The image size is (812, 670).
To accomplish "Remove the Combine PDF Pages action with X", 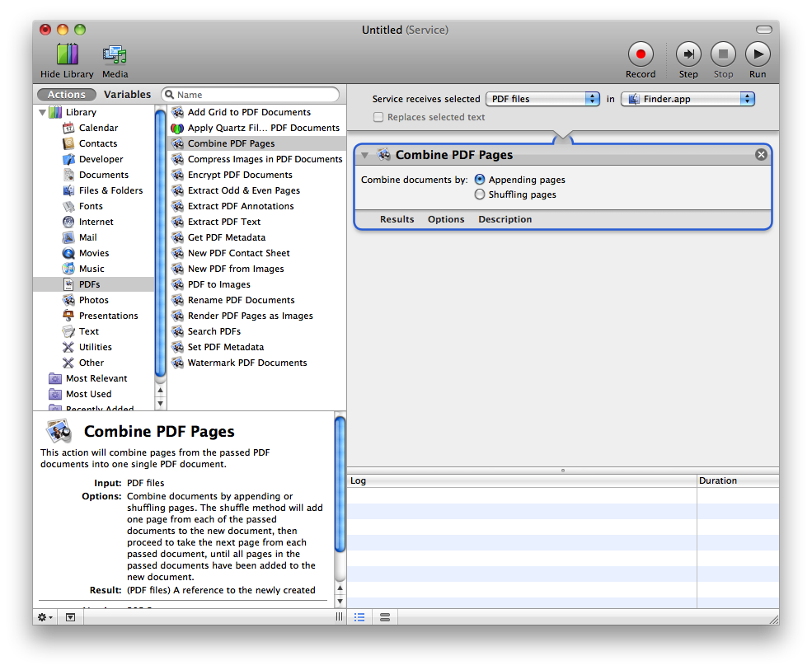I will click(x=761, y=155).
